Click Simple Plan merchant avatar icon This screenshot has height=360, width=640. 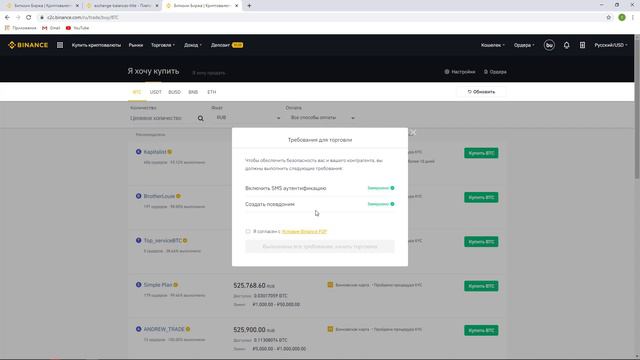point(138,285)
